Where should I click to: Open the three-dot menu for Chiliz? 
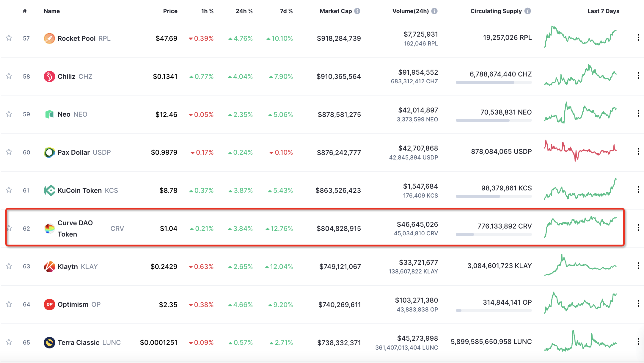pyautogui.click(x=638, y=76)
